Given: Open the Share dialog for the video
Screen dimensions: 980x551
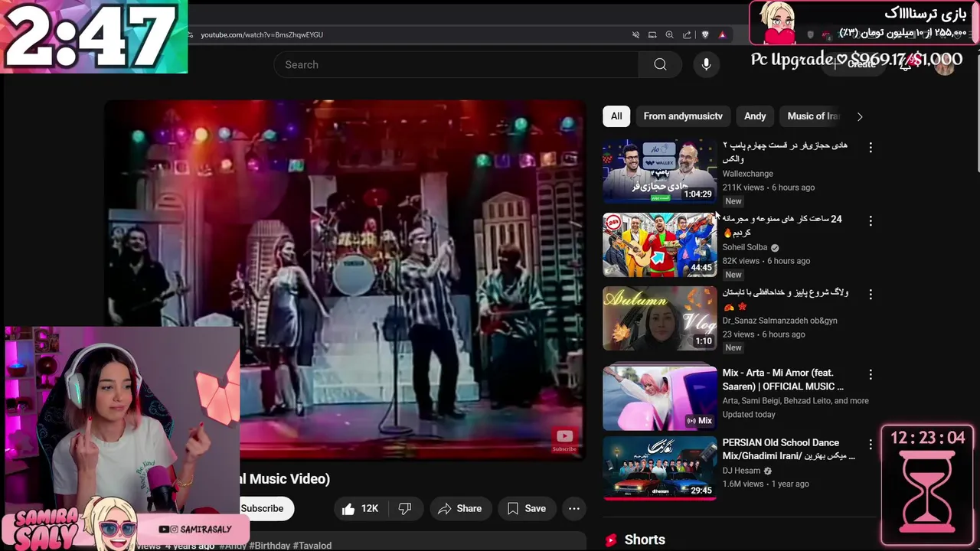Looking at the screenshot, I should coord(459,509).
